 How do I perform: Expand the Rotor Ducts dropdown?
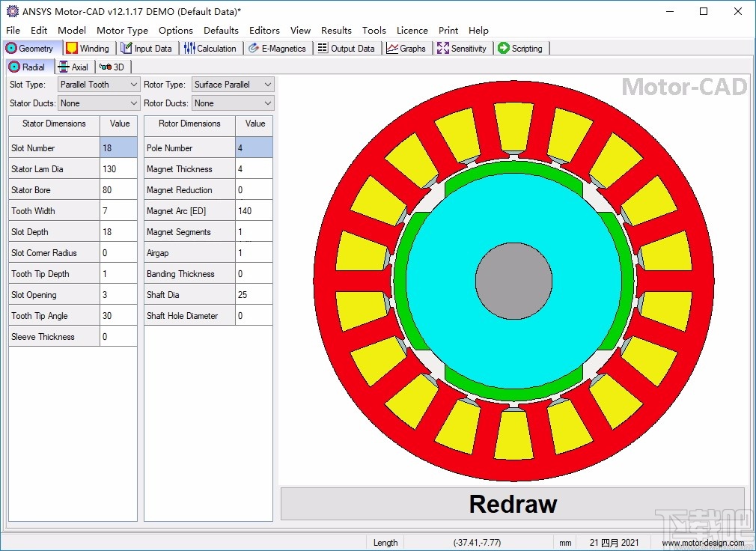(x=266, y=102)
